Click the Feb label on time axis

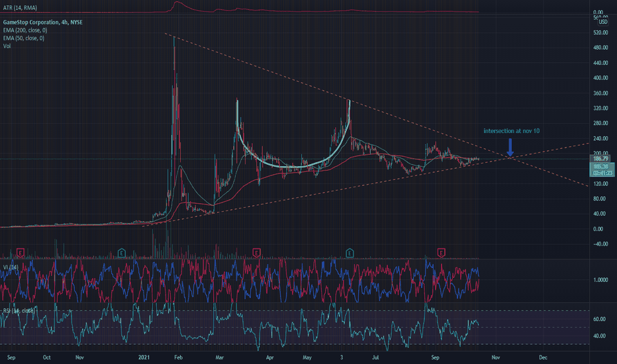tap(178, 357)
